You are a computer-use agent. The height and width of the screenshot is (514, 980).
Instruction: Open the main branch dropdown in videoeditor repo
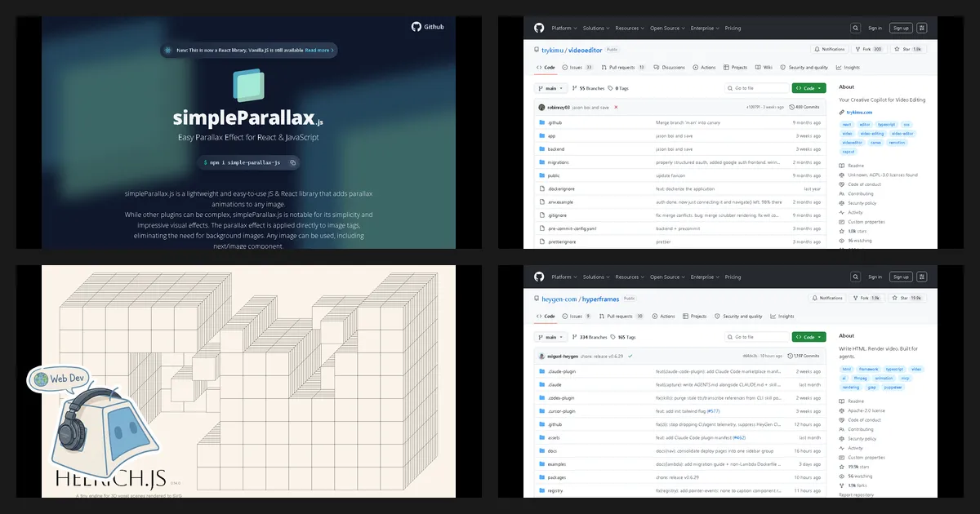(552, 88)
